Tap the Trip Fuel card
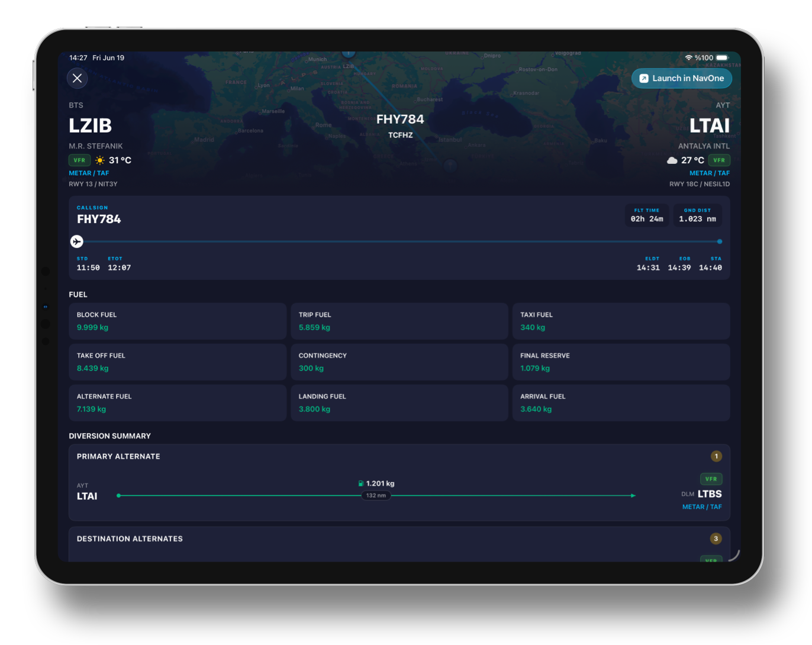The image size is (812, 645). (399, 321)
